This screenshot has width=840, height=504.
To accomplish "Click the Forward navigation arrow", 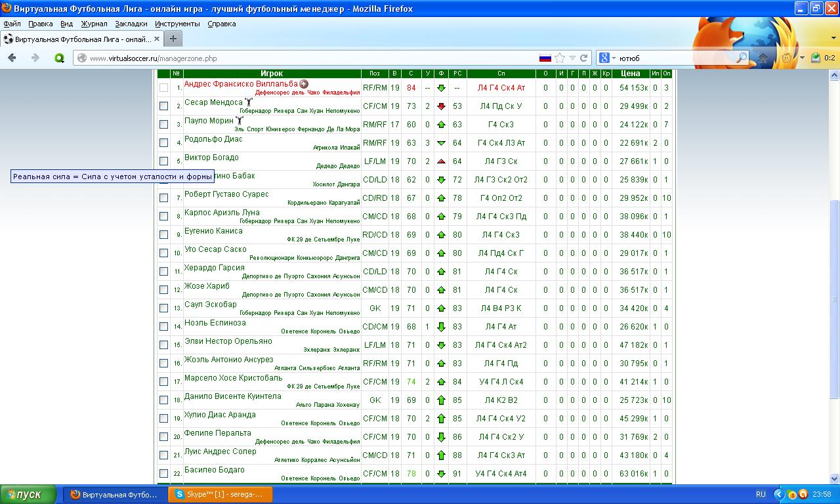I will [35, 58].
